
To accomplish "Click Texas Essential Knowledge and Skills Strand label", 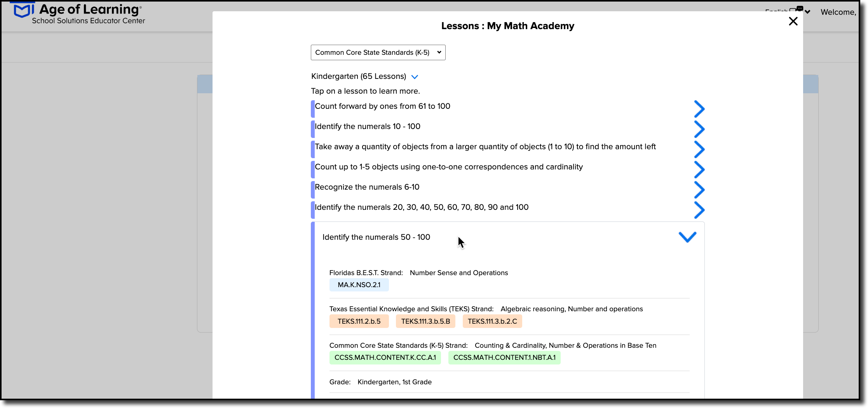I will (411, 309).
